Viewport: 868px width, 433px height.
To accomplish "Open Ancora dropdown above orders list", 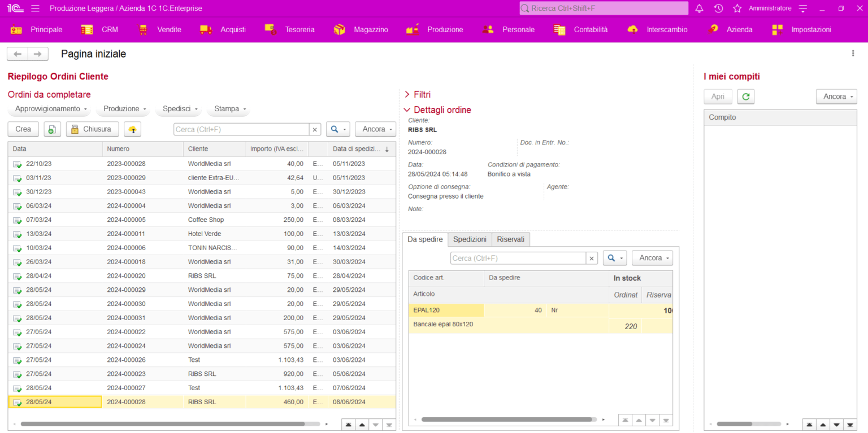I will (376, 129).
